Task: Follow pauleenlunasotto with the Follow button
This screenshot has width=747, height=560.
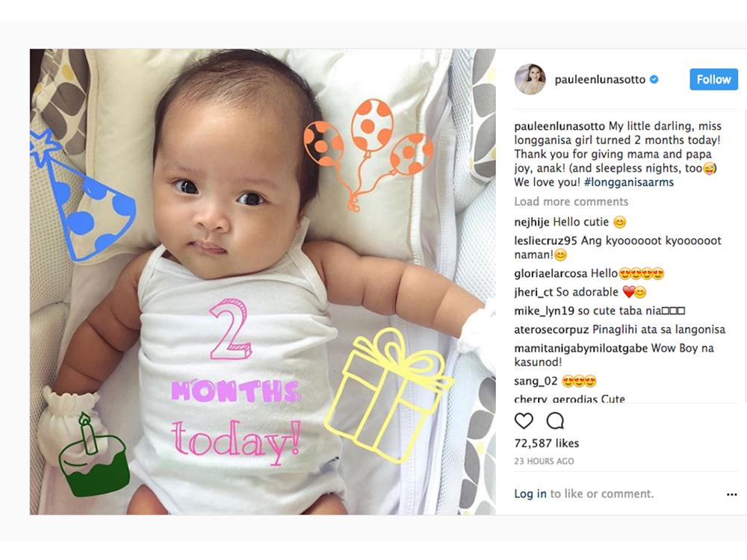Action: (x=713, y=80)
